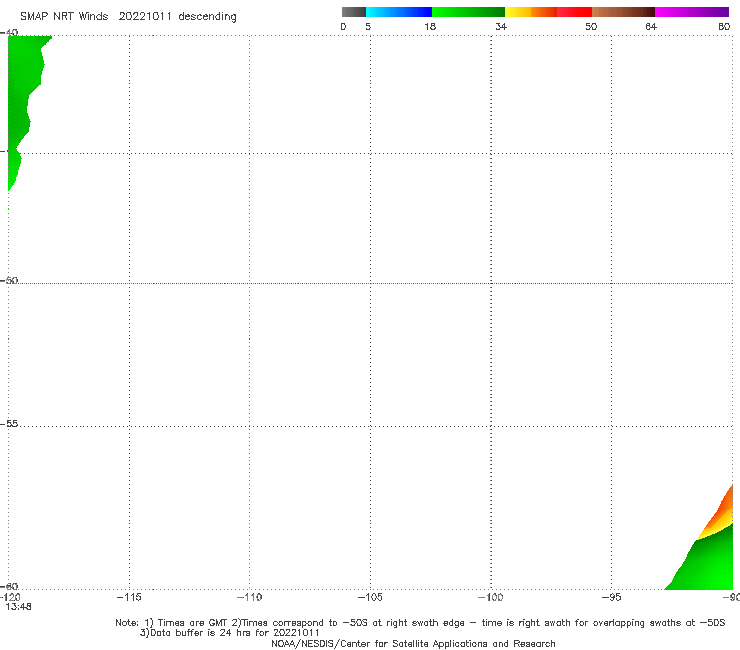The width and height of the screenshot is (740, 650).
Task: Click the longitude label -115
Action: tap(129, 597)
